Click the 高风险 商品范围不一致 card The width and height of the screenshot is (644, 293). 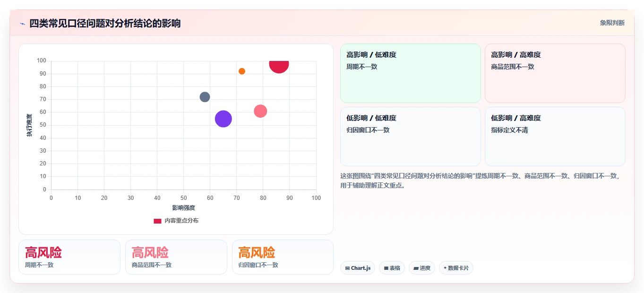(176, 257)
